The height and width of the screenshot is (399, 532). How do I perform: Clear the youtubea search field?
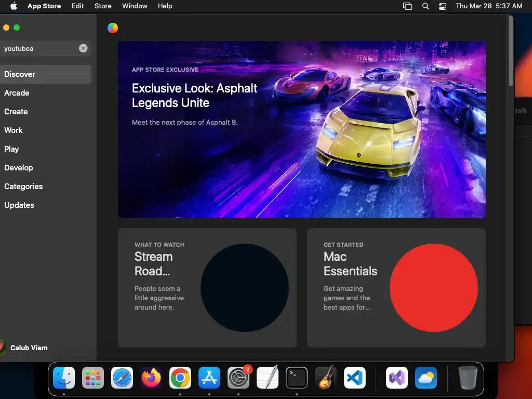pyautogui.click(x=83, y=48)
